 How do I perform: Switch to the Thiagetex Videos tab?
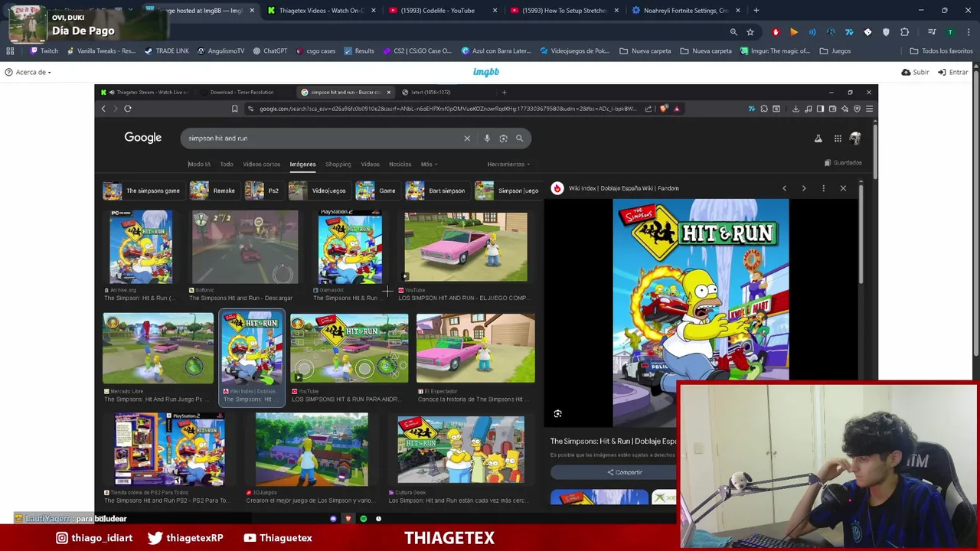(x=320, y=10)
